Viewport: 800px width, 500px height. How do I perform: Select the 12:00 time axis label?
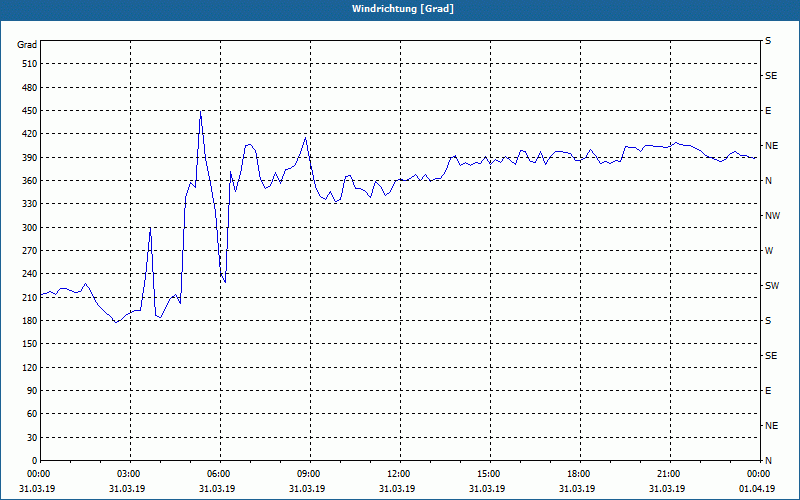pyautogui.click(x=398, y=474)
